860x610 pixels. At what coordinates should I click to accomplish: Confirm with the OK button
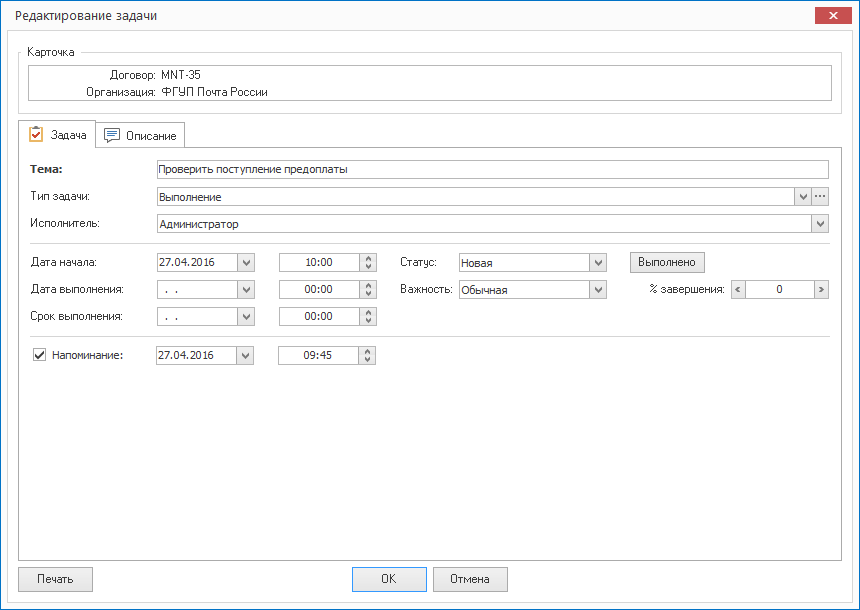[389, 579]
